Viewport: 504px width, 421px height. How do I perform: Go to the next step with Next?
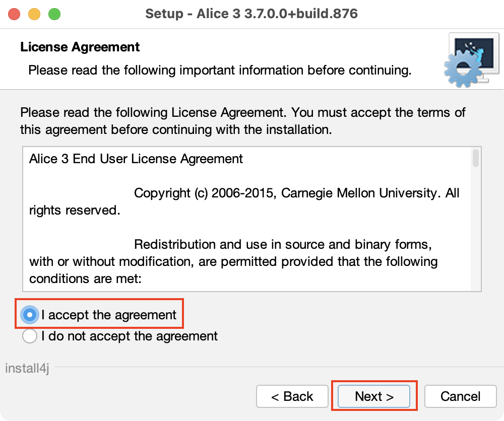[374, 396]
